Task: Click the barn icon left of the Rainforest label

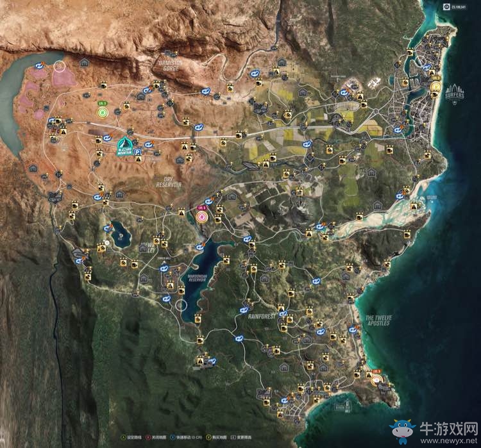Action: pyautogui.click(x=264, y=279)
